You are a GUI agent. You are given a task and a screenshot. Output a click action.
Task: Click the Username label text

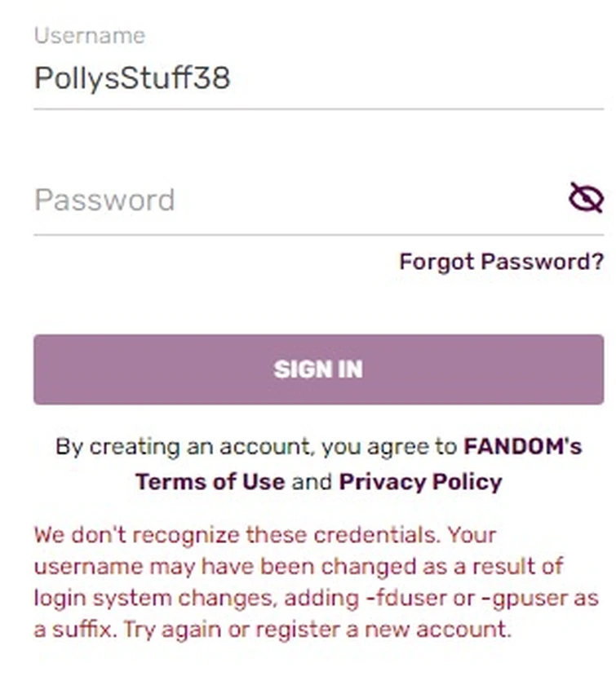coord(88,35)
